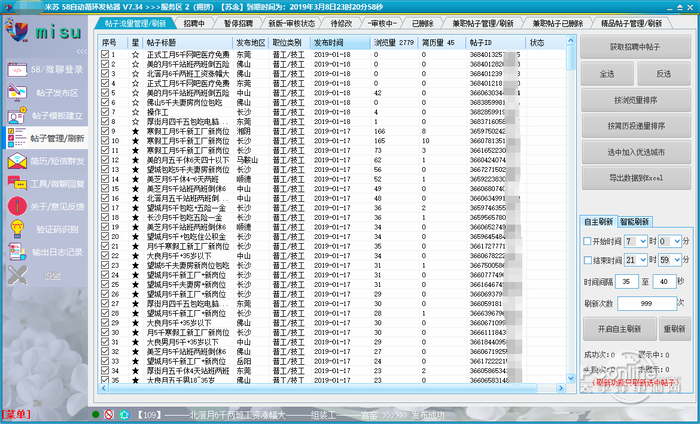700x424 pixels.
Task: Sort by the 发布时间 column header
Action: coord(340,43)
